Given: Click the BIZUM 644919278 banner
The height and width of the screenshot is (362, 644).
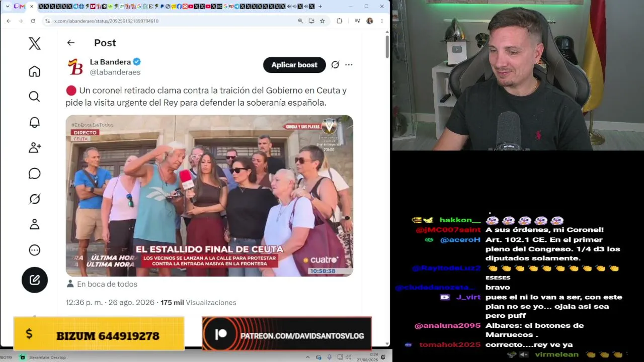Looking at the screenshot, I should [x=99, y=334].
